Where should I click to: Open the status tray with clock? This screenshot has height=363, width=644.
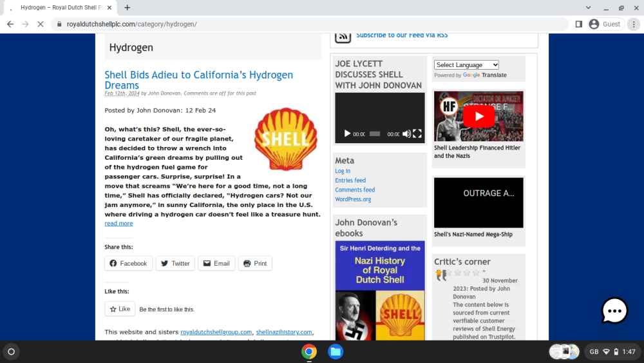pyautogui.click(x=612, y=352)
